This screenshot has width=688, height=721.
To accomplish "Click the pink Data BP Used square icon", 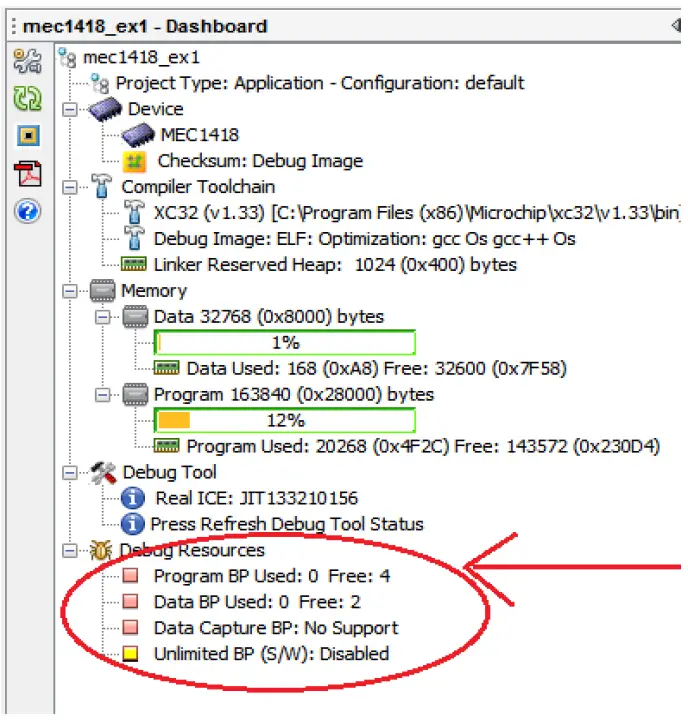I will 131,601.
